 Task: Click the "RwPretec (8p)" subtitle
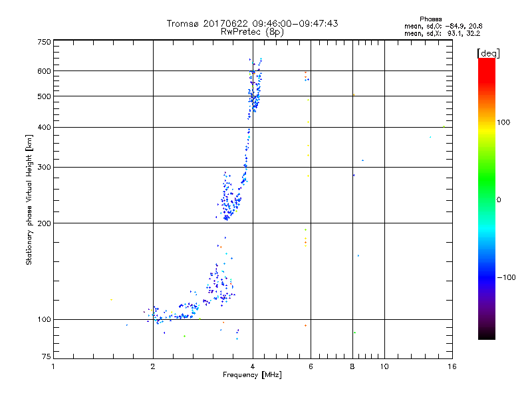(252, 31)
